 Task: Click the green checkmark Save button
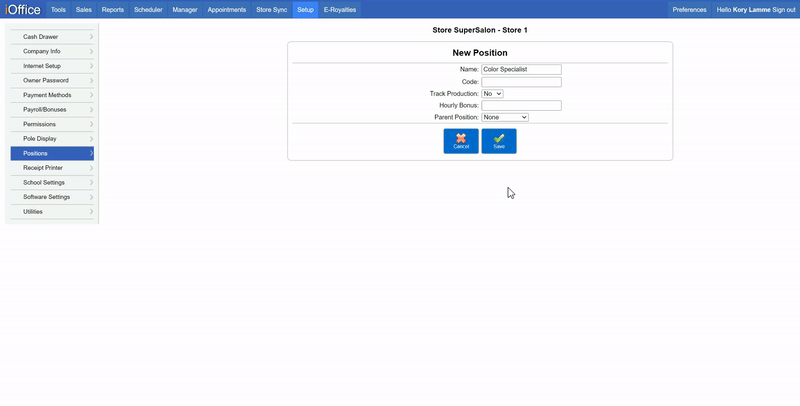click(x=499, y=141)
